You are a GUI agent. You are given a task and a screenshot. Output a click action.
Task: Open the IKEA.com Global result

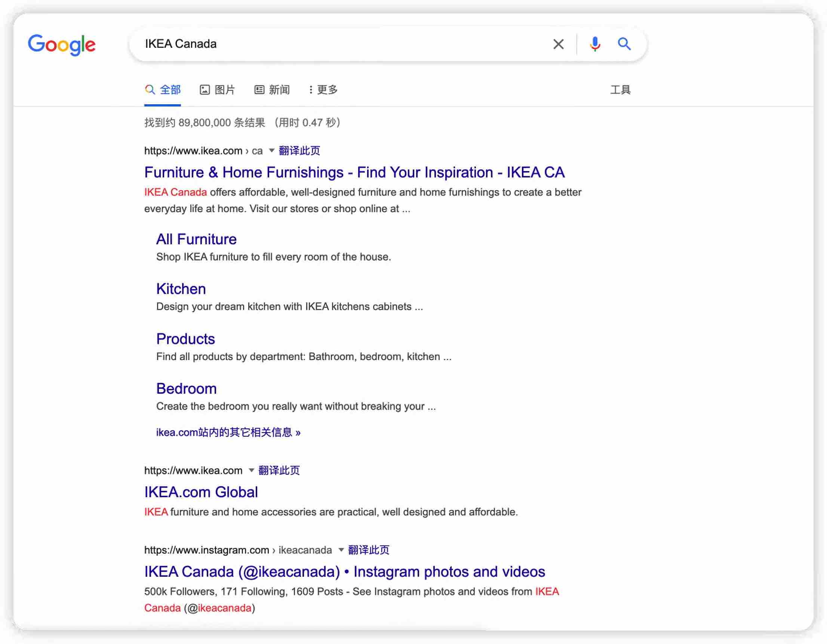pyautogui.click(x=201, y=492)
